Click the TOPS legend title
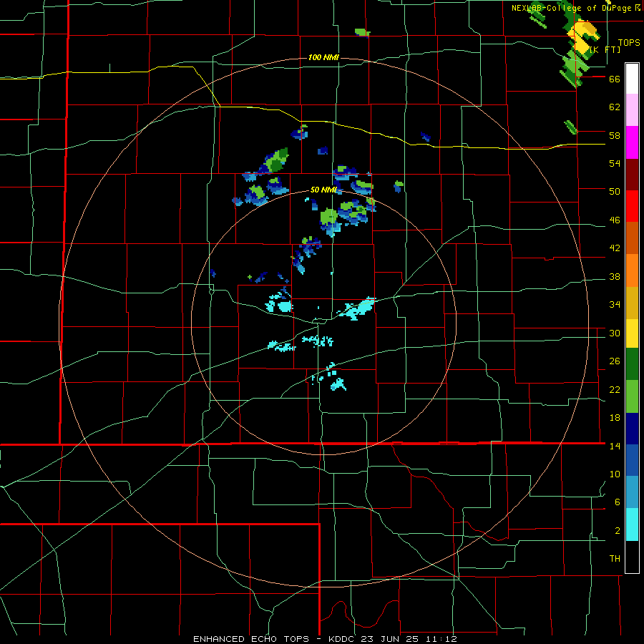The height and width of the screenshot is (644, 644). coord(629,43)
